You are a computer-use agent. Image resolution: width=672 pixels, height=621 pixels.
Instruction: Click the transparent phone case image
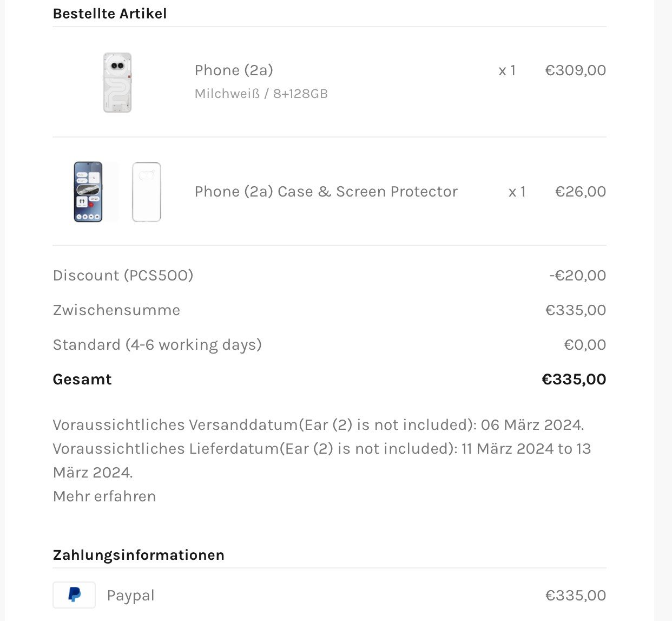coord(147,192)
